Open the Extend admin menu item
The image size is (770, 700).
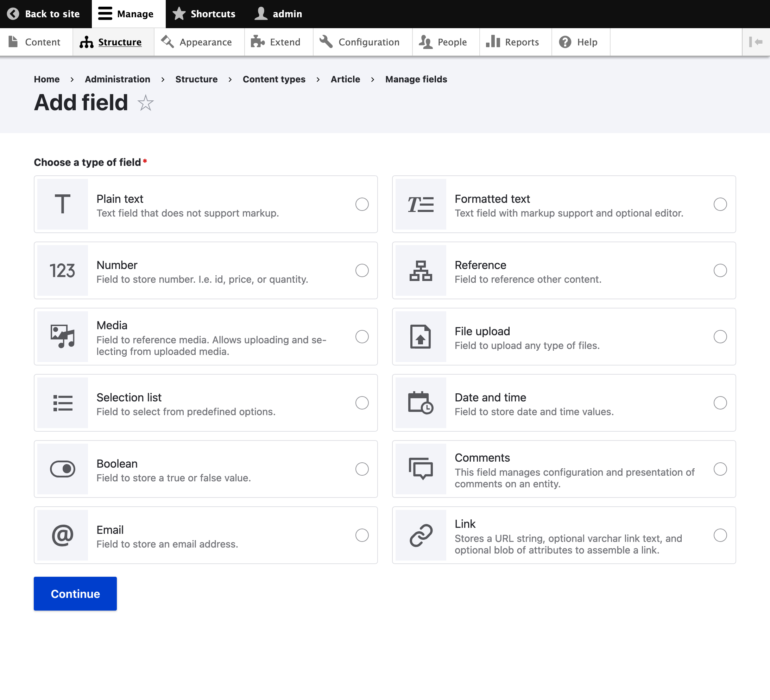tap(279, 42)
